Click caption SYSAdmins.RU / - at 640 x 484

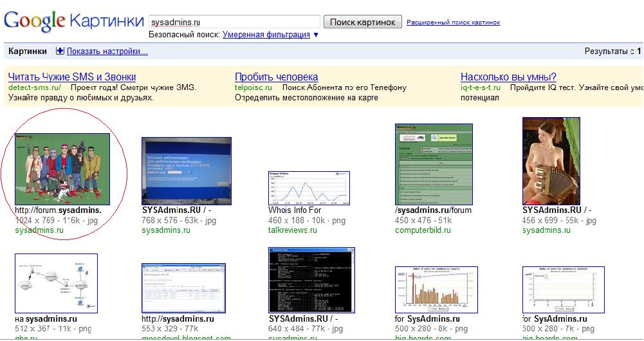tap(303, 319)
